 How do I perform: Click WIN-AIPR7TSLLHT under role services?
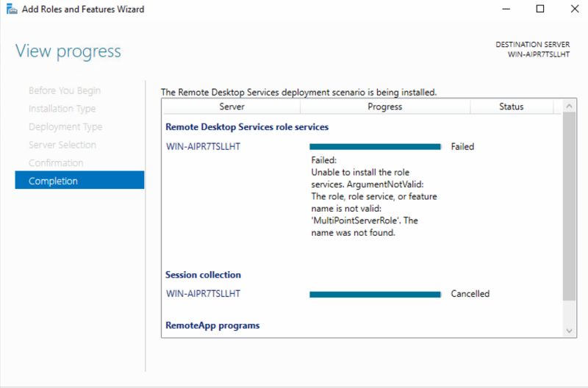click(204, 146)
